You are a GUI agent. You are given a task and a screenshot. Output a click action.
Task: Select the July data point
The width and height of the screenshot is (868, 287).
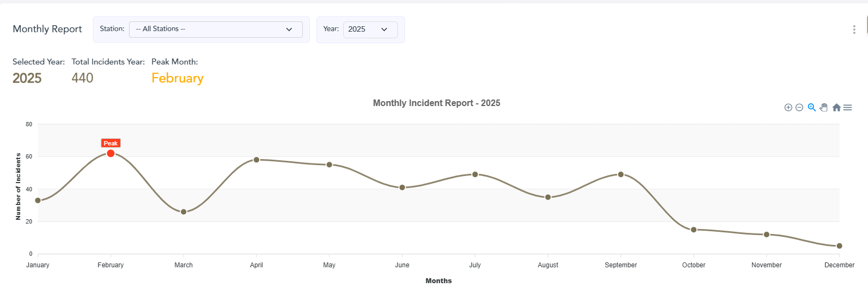(x=475, y=174)
